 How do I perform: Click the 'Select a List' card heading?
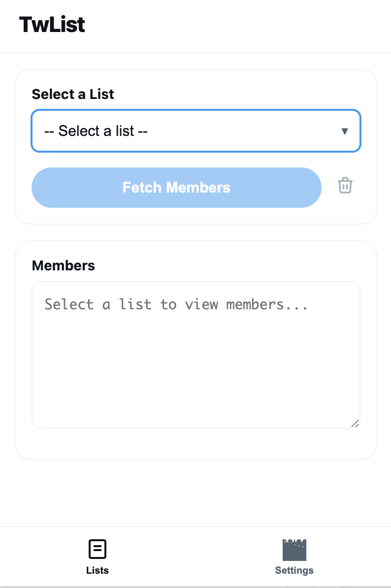coord(72,94)
